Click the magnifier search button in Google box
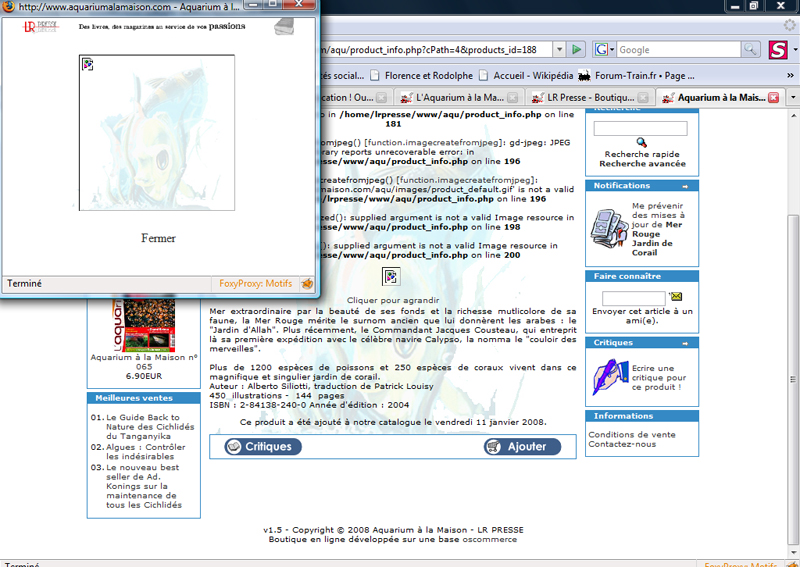The image size is (800, 567). (x=750, y=50)
